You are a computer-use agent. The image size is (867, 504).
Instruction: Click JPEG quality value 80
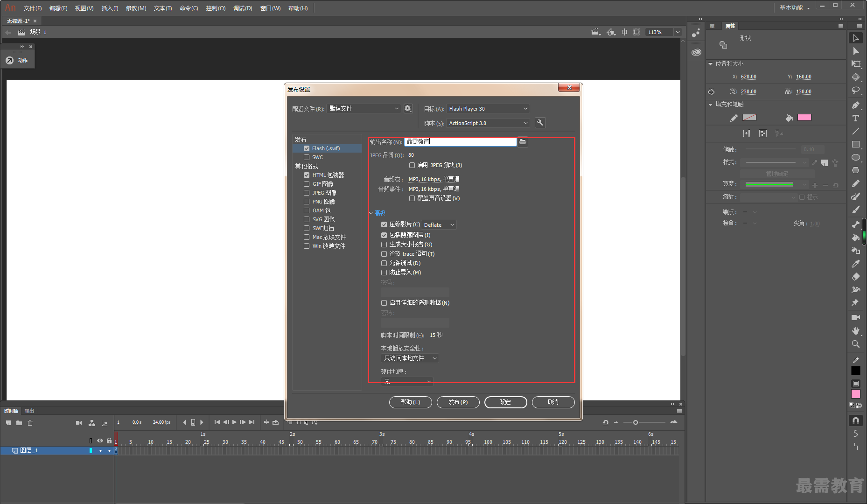(x=411, y=155)
